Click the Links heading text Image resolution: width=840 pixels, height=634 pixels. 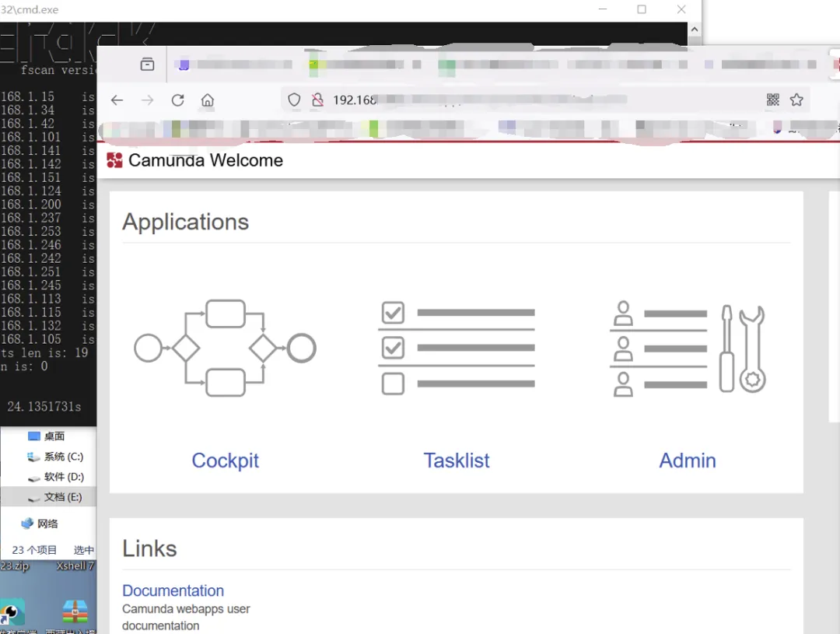(149, 548)
